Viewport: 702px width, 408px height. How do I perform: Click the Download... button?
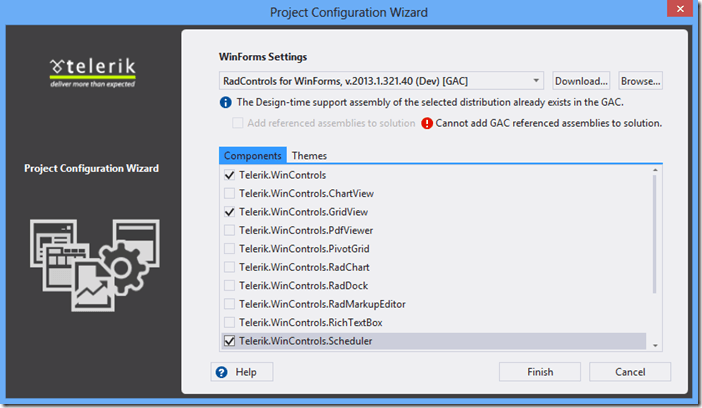coord(581,81)
